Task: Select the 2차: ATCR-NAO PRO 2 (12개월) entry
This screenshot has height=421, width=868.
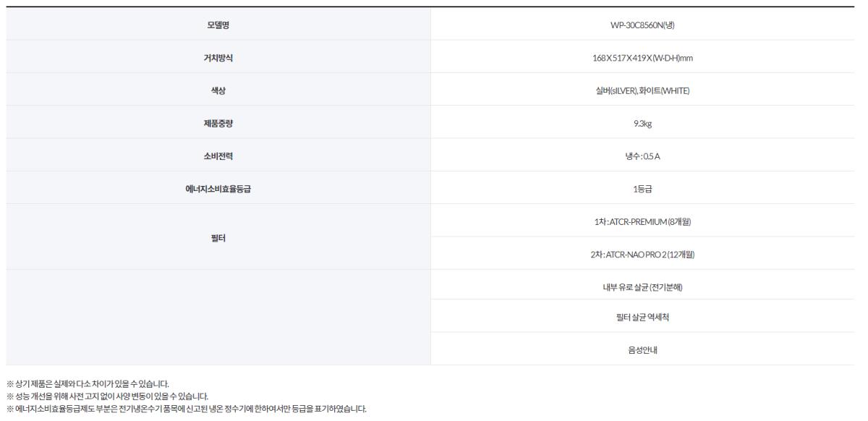Action: (642, 255)
